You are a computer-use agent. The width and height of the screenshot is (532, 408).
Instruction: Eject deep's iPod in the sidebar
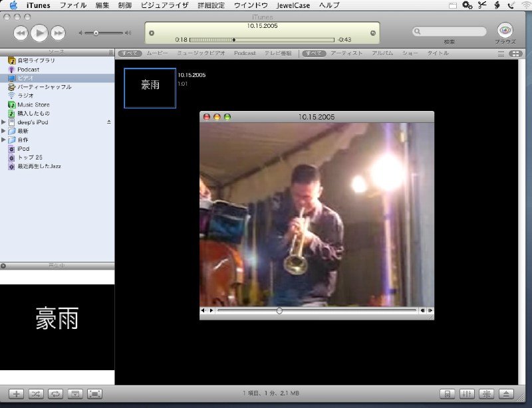[109, 122]
